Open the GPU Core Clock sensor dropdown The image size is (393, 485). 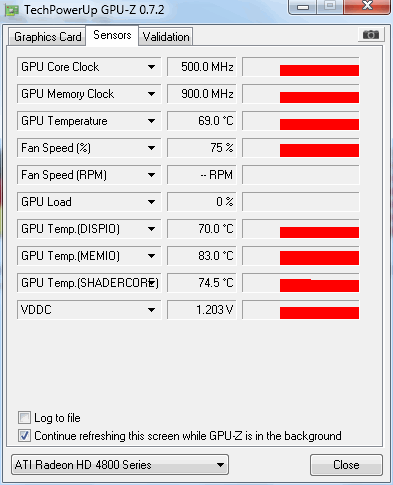(151, 67)
